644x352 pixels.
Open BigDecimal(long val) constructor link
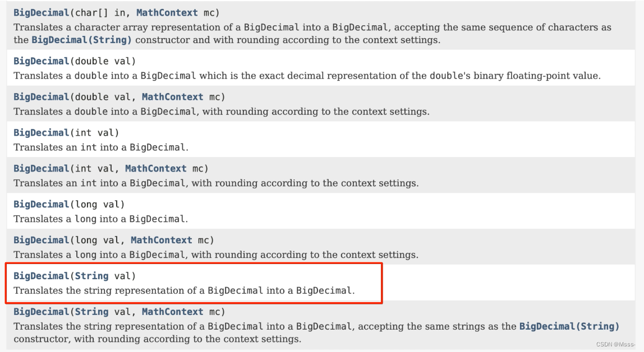tap(42, 205)
